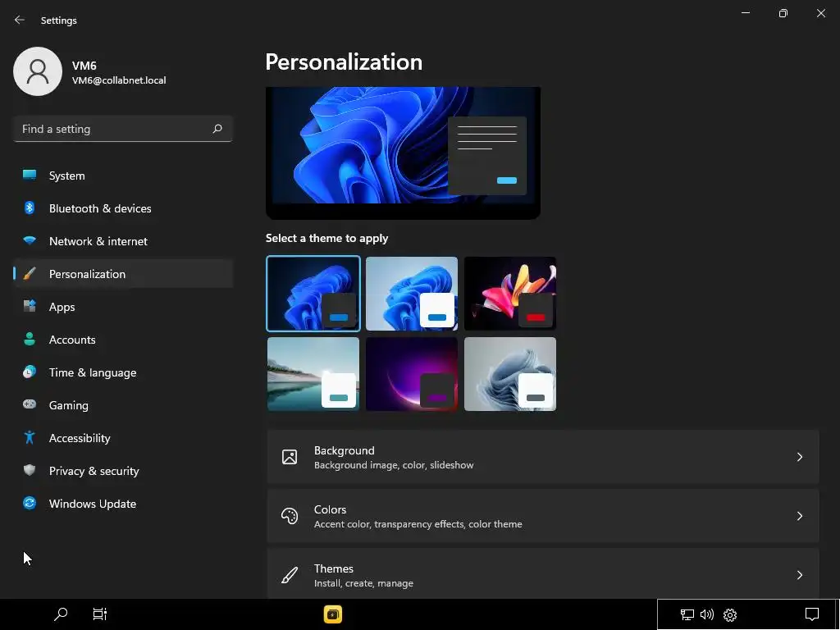Focus the Find a setting box
Screen dimensions: 840x630
[123, 129]
